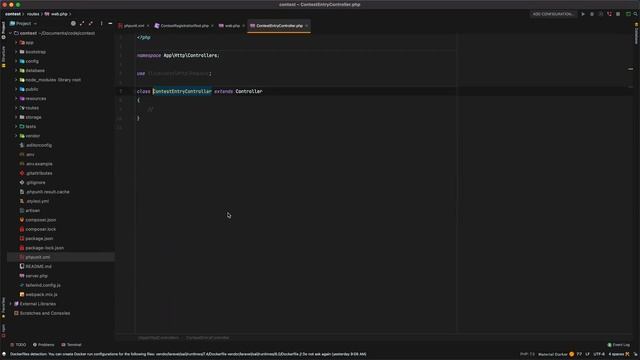Open the TODO tool window
Screen dimensions: 640x360
coord(18,345)
